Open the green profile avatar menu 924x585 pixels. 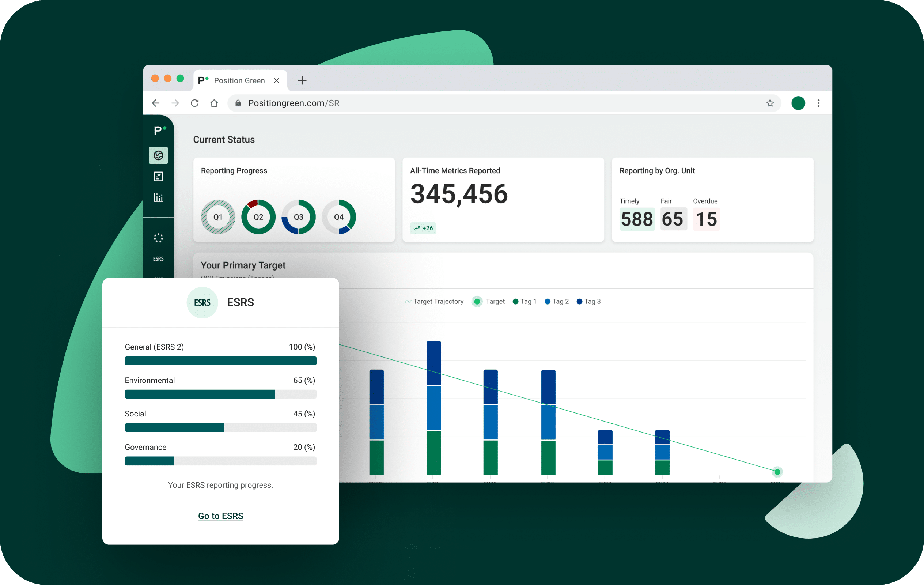798,103
